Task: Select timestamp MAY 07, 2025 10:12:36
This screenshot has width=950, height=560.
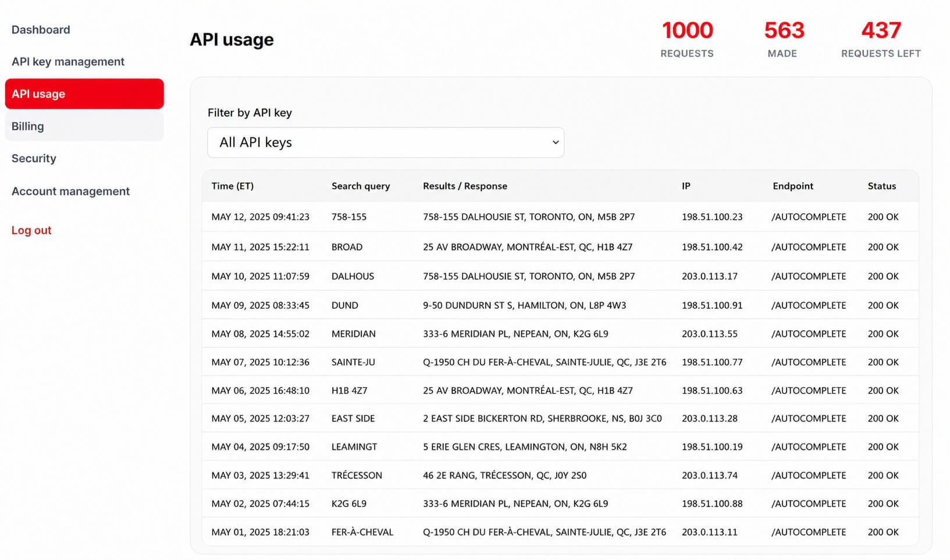Action: (261, 362)
